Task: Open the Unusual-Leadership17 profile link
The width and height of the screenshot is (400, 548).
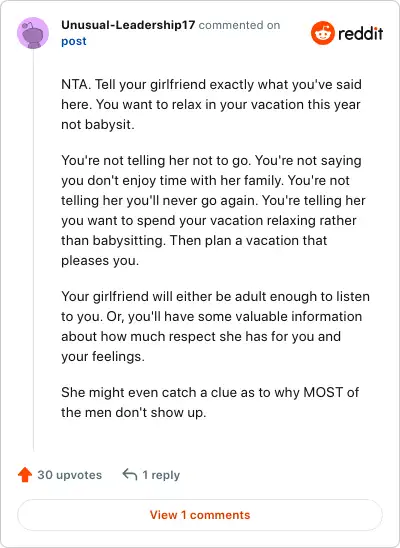Action: click(x=128, y=25)
